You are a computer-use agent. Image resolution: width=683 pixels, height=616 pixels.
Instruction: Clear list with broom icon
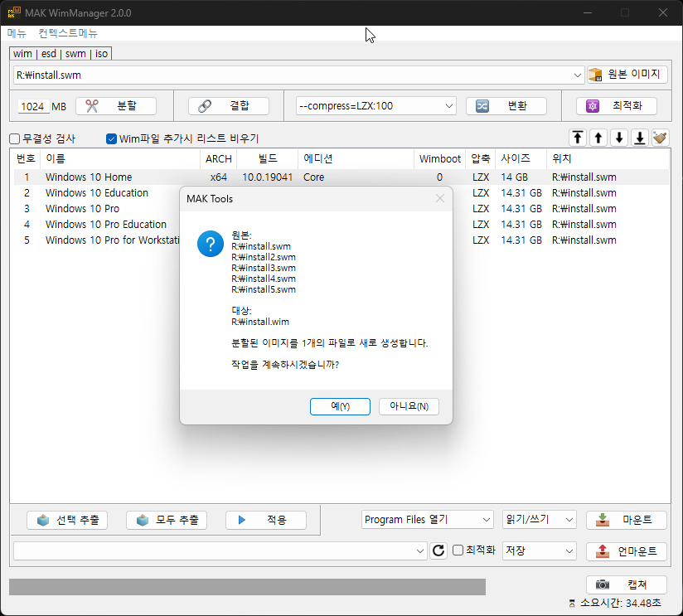[x=661, y=138]
